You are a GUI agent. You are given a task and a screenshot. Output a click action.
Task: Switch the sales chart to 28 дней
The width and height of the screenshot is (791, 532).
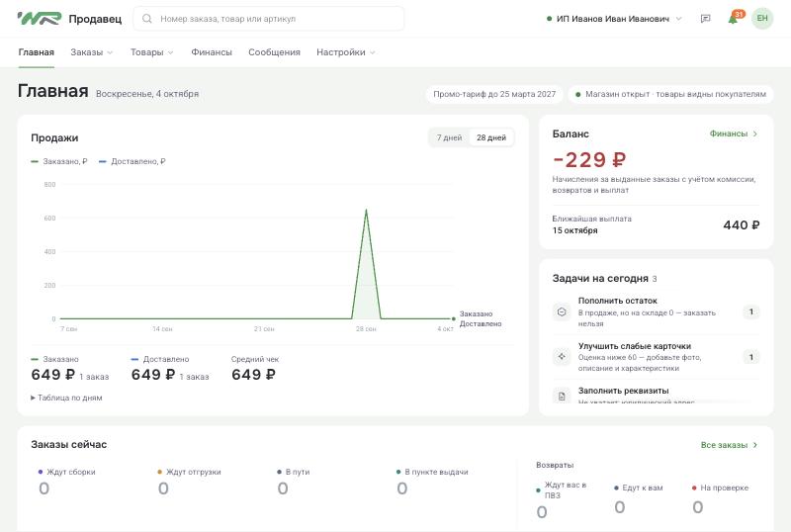[491, 137]
